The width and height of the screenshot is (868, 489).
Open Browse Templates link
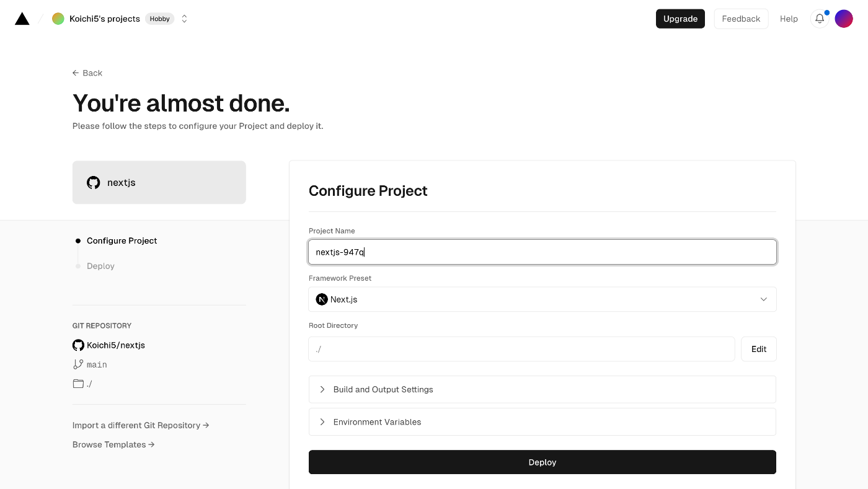(113, 444)
